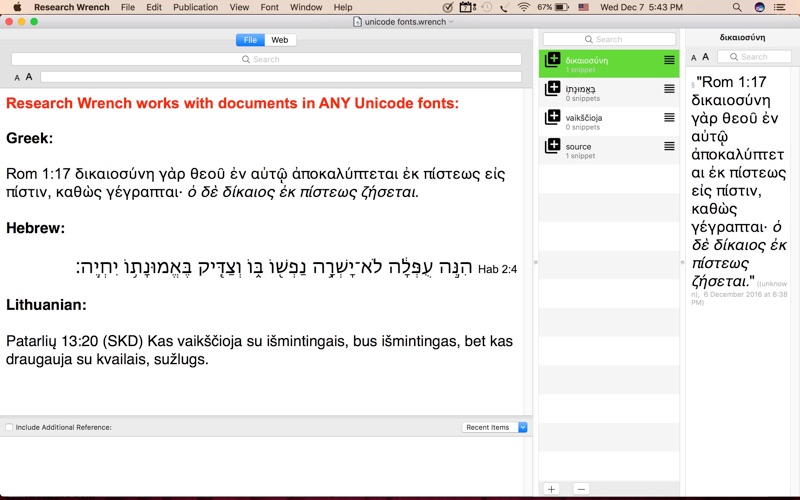The height and width of the screenshot is (500, 800).
Task: Open Notification Center icon
Action: tap(780, 7)
